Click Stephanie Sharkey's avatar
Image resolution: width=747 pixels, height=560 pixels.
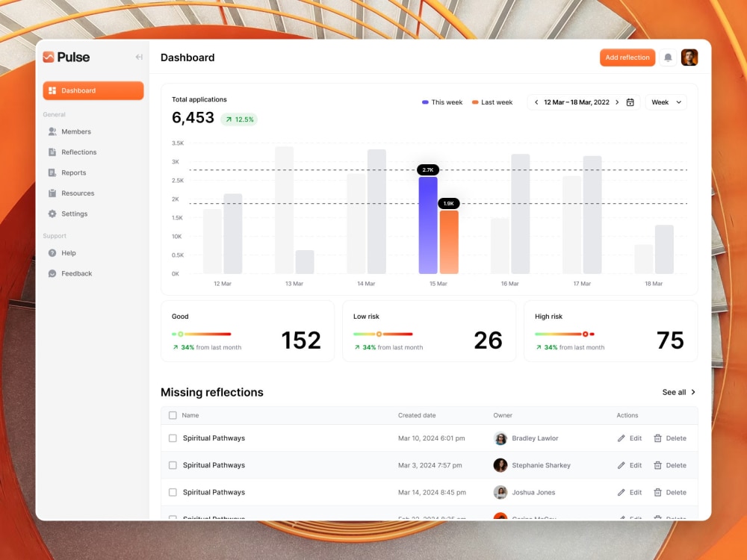click(500, 465)
